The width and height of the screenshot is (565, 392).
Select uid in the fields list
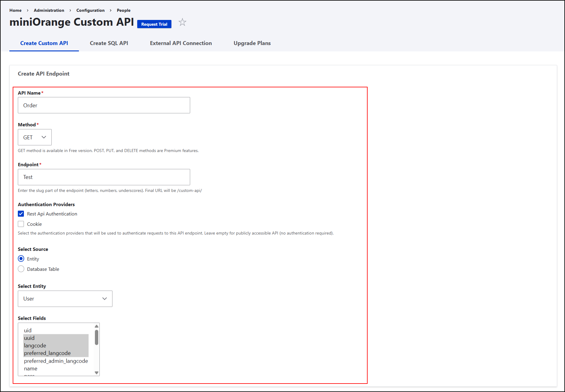(56, 330)
